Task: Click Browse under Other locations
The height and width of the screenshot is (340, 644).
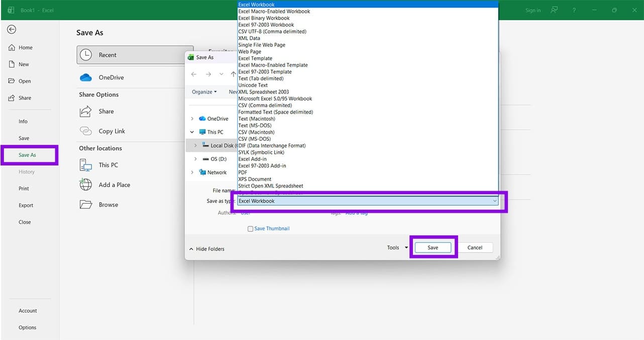Action: point(99,205)
